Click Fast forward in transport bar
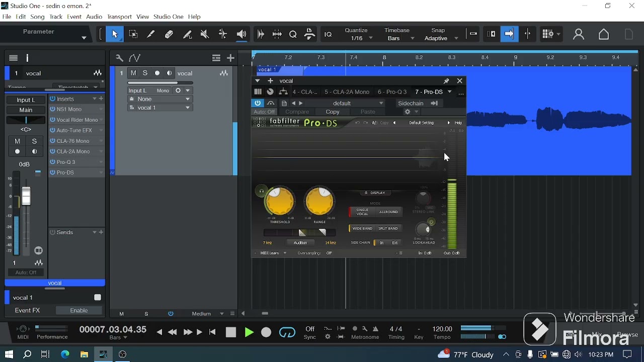The height and width of the screenshot is (362, 644). click(x=188, y=332)
